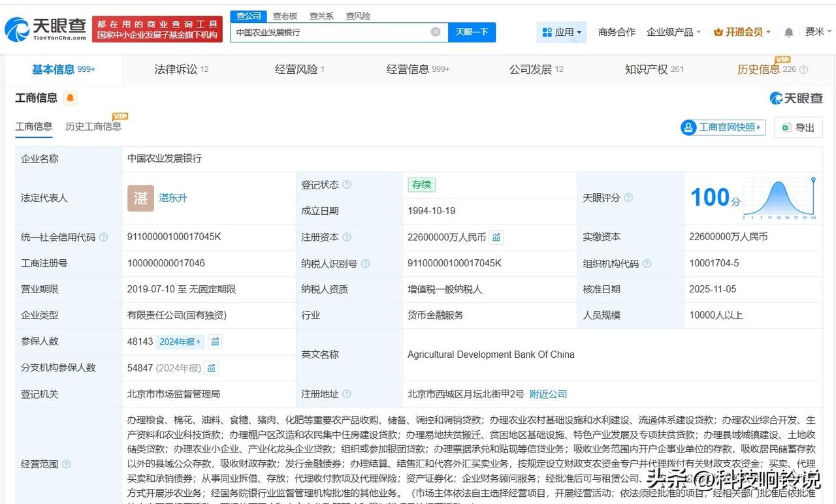Select the 查风险 search tab
This screenshot has width=836, height=504.
pos(358,16)
